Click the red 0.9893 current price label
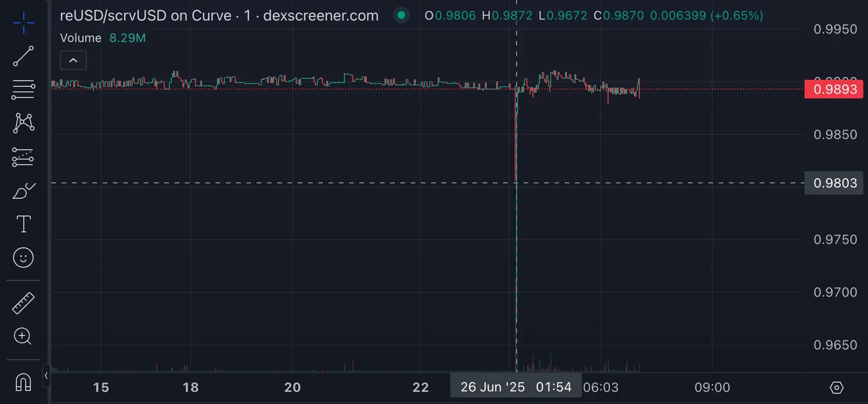The height and width of the screenshot is (404, 868). pyautogui.click(x=834, y=89)
